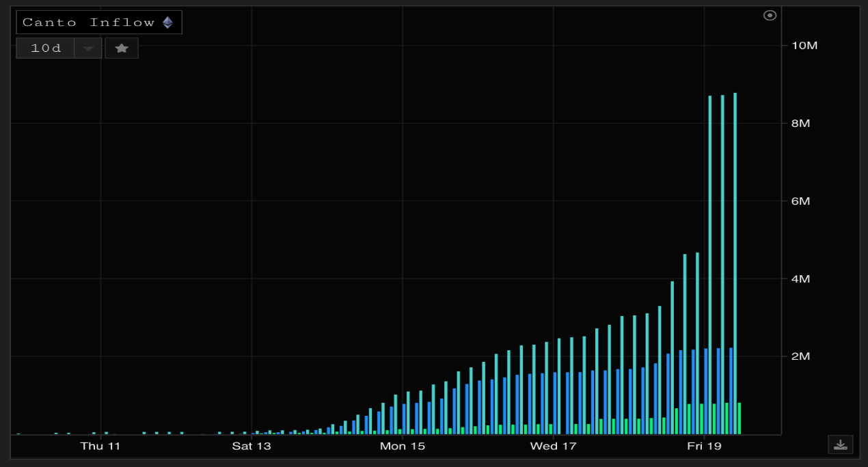Open the dropdown arrow next to 10d

[x=88, y=48]
